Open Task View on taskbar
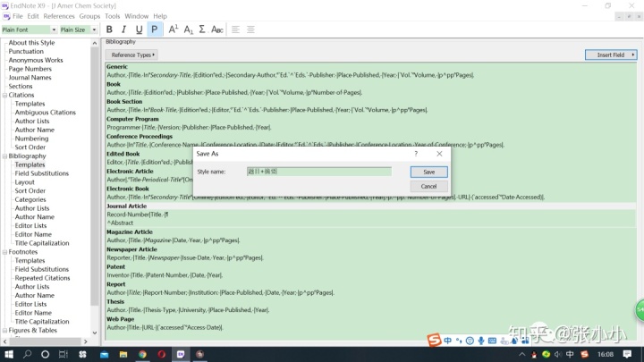This screenshot has height=362, width=644. pos(63,354)
